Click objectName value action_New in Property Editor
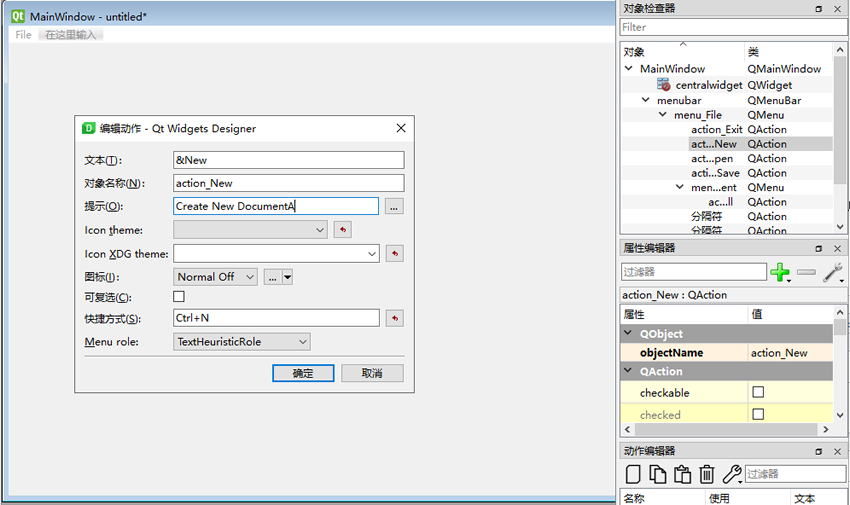The height and width of the screenshot is (505, 850). 790,353
